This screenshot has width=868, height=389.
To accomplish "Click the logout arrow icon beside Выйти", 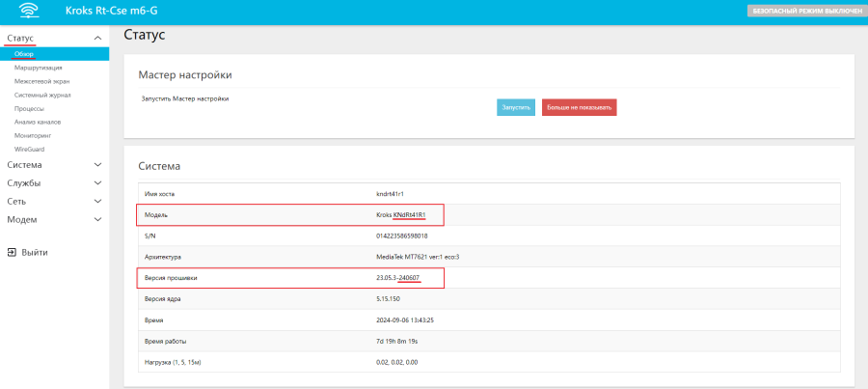I will [12, 252].
